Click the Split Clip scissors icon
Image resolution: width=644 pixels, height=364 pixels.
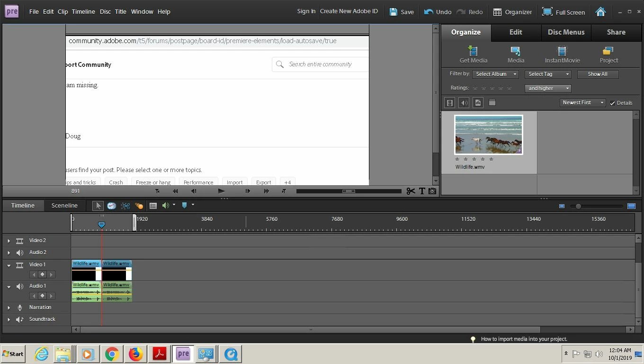click(411, 191)
